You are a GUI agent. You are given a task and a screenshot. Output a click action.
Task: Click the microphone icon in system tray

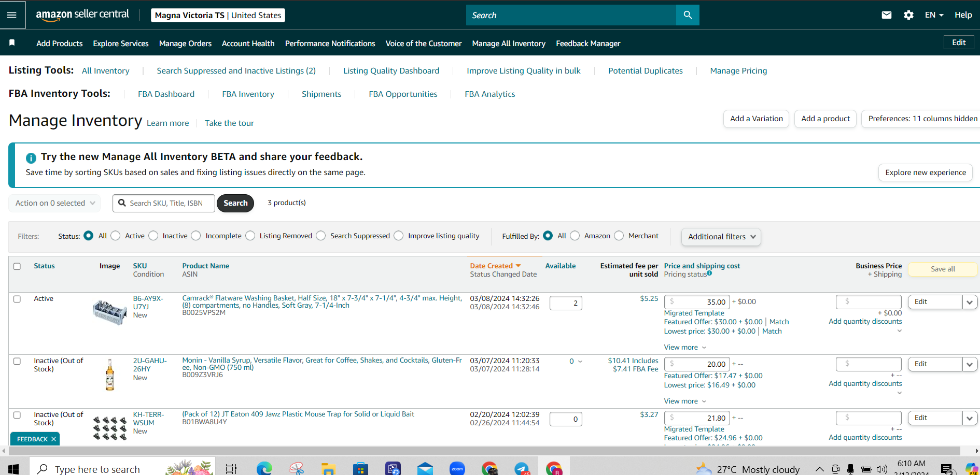850,469
